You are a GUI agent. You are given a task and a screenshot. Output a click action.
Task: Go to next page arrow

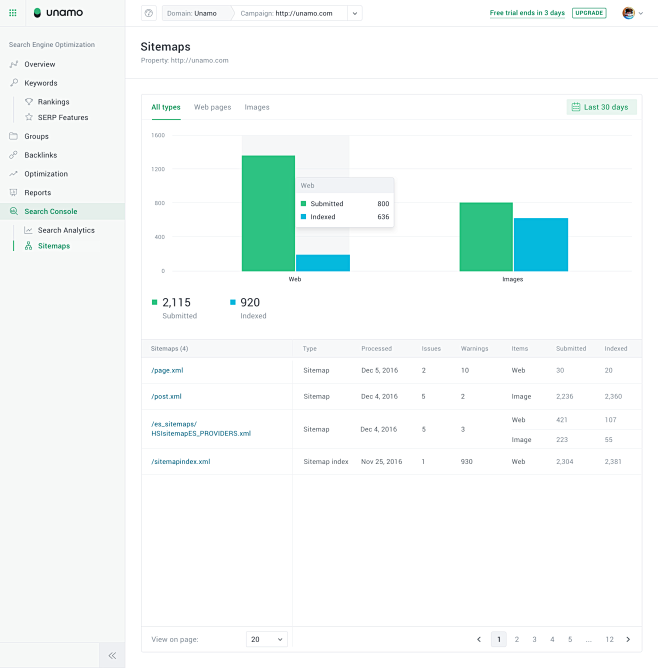(628, 639)
